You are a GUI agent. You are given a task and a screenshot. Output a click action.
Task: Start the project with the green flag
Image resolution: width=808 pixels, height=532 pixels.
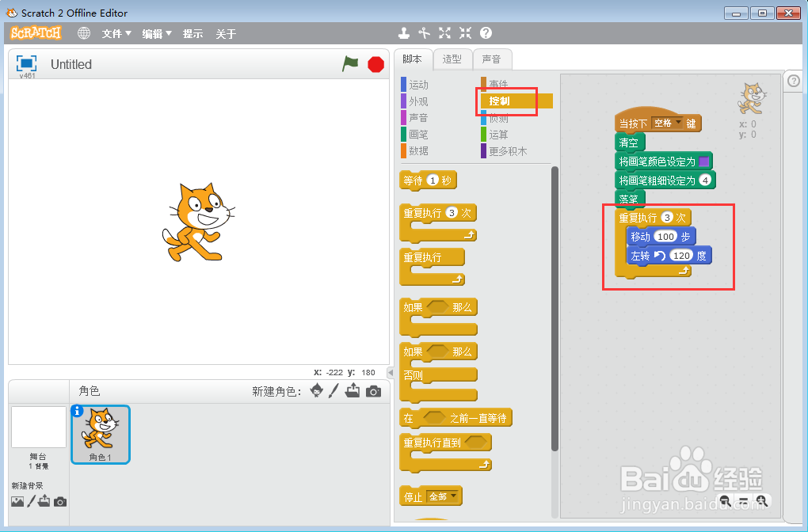(x=351, y=64)
